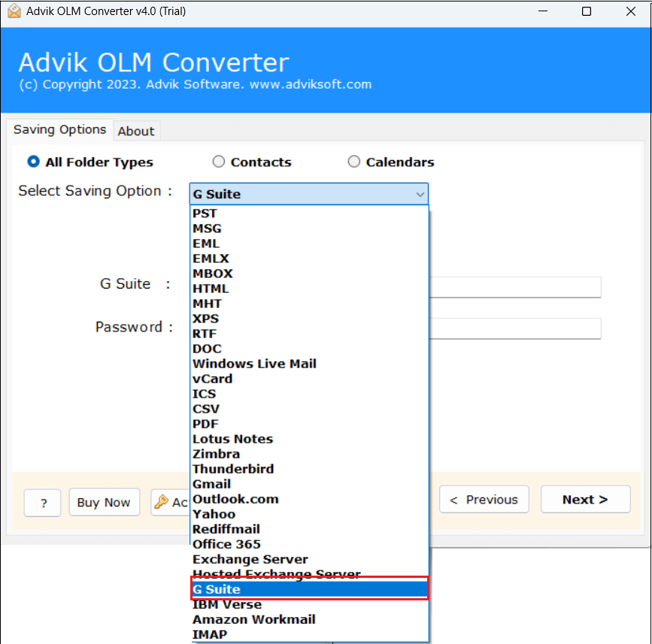The height and width of the screenshot is (644, 652).
Task: Choose Office 365 in the dropdown list
Action: tap(226, 544)
